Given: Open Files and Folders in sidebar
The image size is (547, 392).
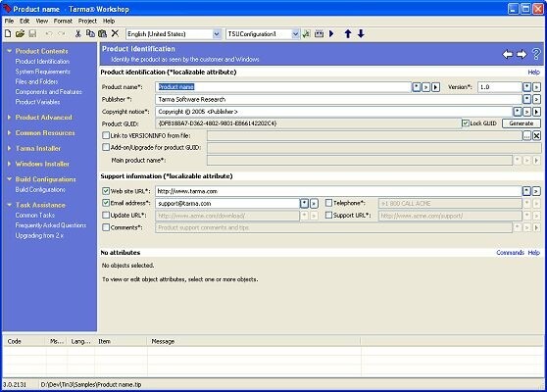Looking at the screenshot, I should [36, 81].
